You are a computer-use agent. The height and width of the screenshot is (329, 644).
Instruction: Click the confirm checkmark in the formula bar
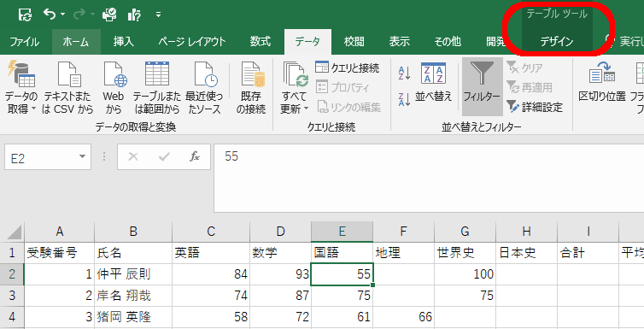[164, 156]
